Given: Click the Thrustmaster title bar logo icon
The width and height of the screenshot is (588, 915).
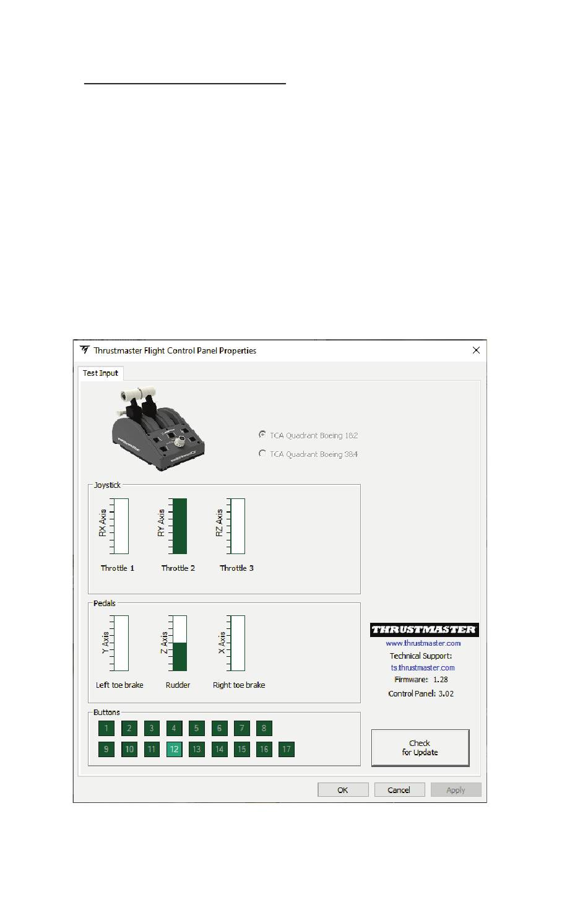Looking at the screenshot, I should (85, 350).
